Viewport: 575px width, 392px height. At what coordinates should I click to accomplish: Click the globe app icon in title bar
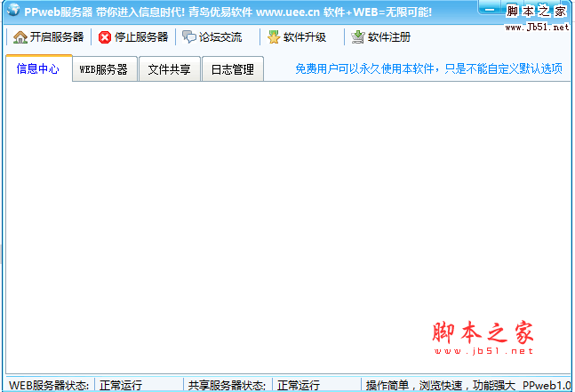point(13,10)
